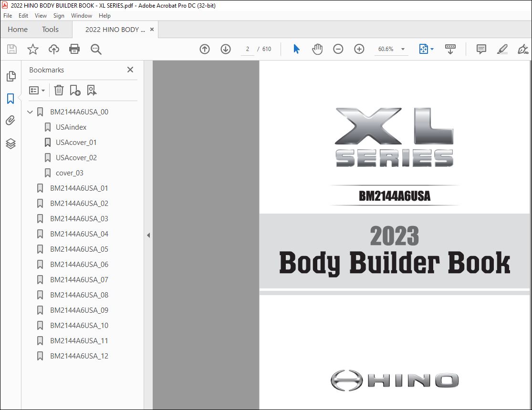Click the find bookmark icon
This screenshot has width=532, height=410.
tap(92, 90)
